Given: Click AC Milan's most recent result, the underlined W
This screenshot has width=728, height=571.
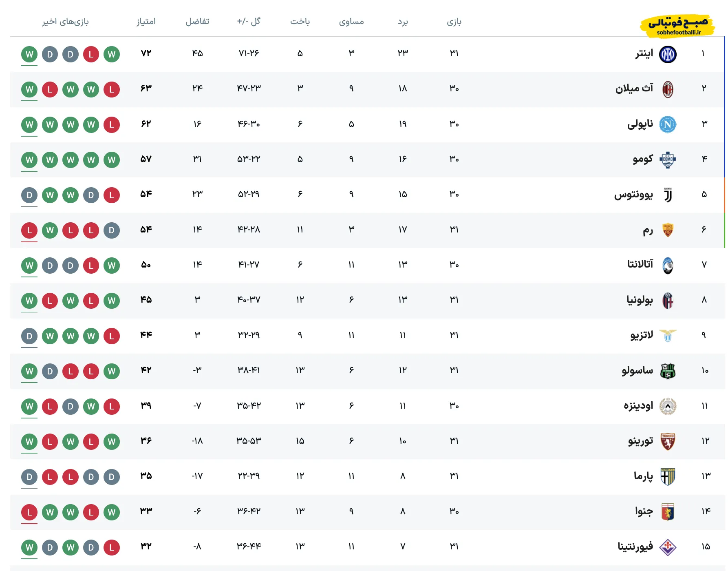Looking at the screenshot, I should point(29,89).
